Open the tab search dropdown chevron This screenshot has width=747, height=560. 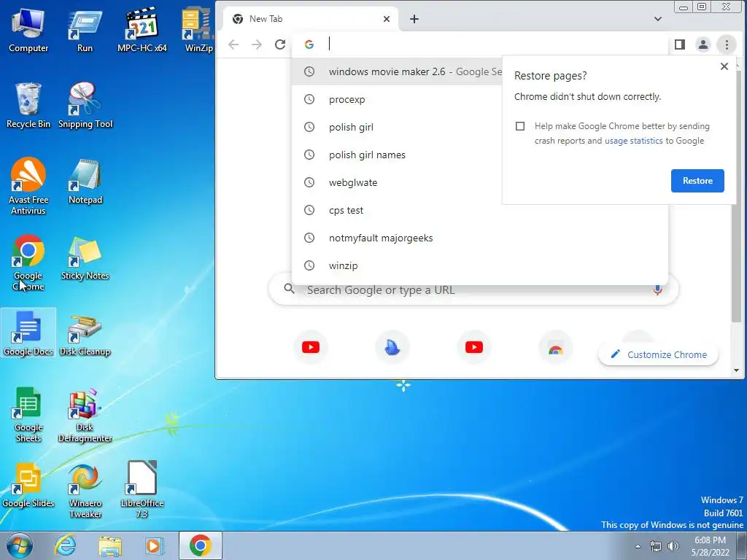coord(658,18)
